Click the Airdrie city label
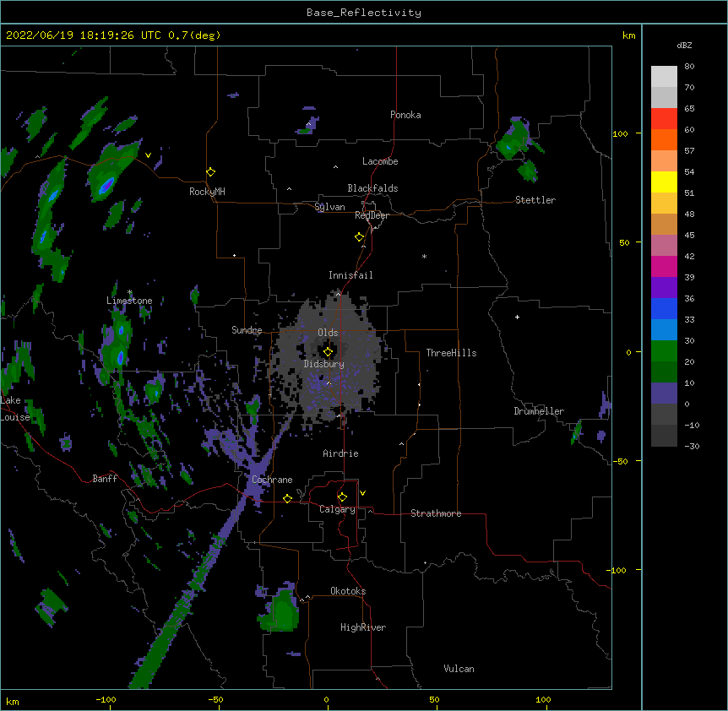The image size is (728, 711). click(340, 453)
